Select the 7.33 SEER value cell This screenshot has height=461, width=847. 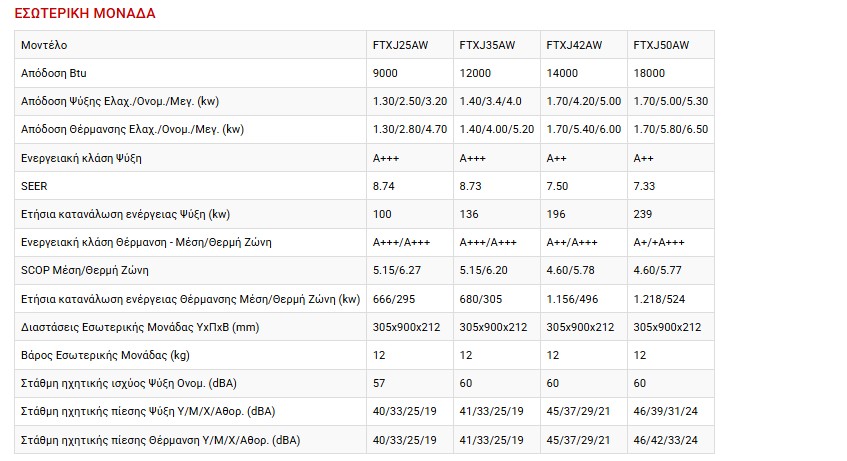point(647,186)
